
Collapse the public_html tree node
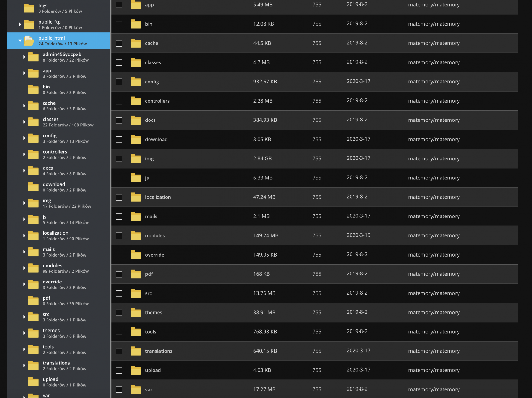tap(20, 40)
